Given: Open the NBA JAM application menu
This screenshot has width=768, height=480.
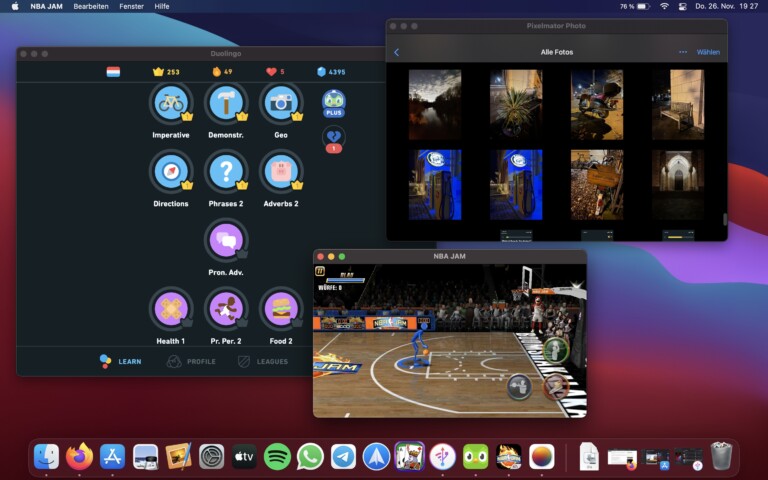Looking at the screenshot, I should point(46,6).
